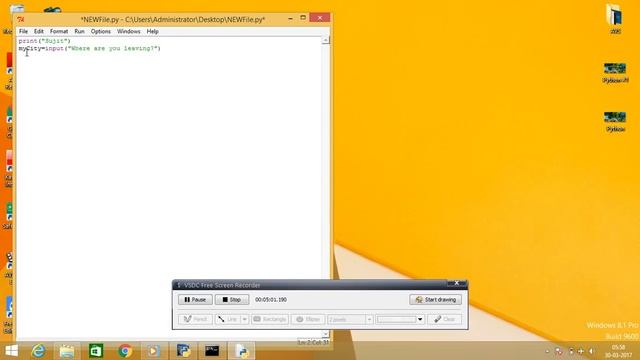The image size is (640, 360).
Task: Close the VSDC Free Screen Recorder window
Action: coord(457,283)
